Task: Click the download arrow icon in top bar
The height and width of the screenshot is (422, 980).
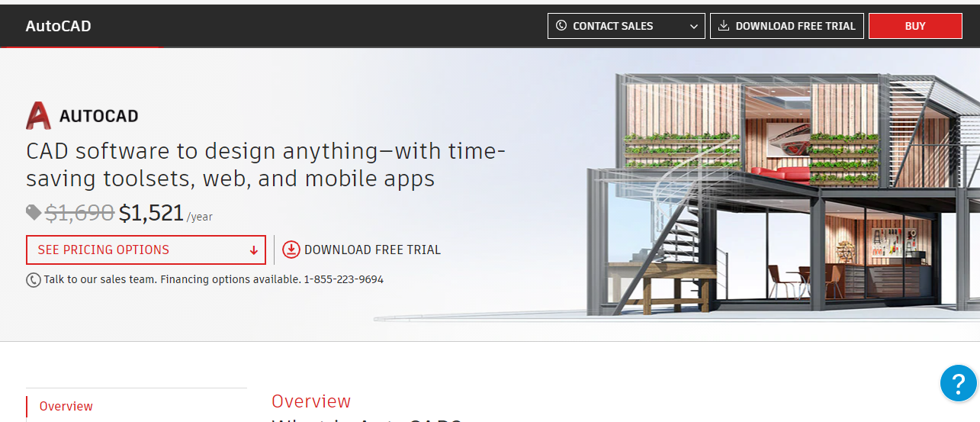Action: tap(724, 26)
